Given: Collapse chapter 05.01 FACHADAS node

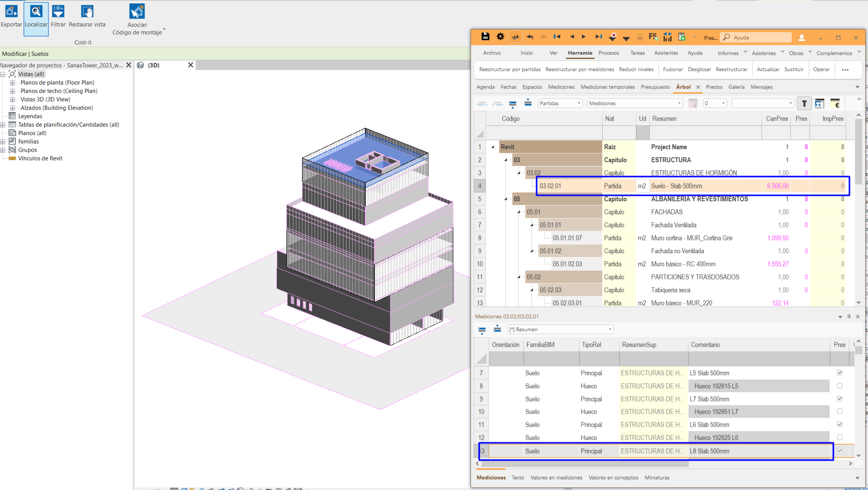Looking at the screenshot, I should 519,212.
